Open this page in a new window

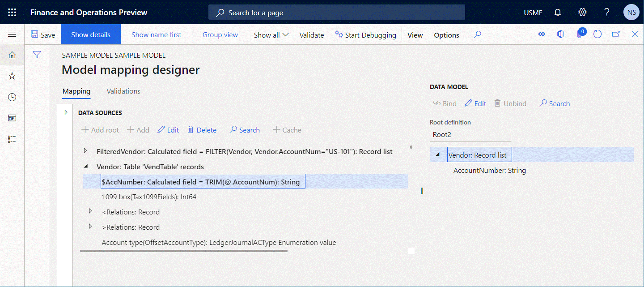[615, 34]
